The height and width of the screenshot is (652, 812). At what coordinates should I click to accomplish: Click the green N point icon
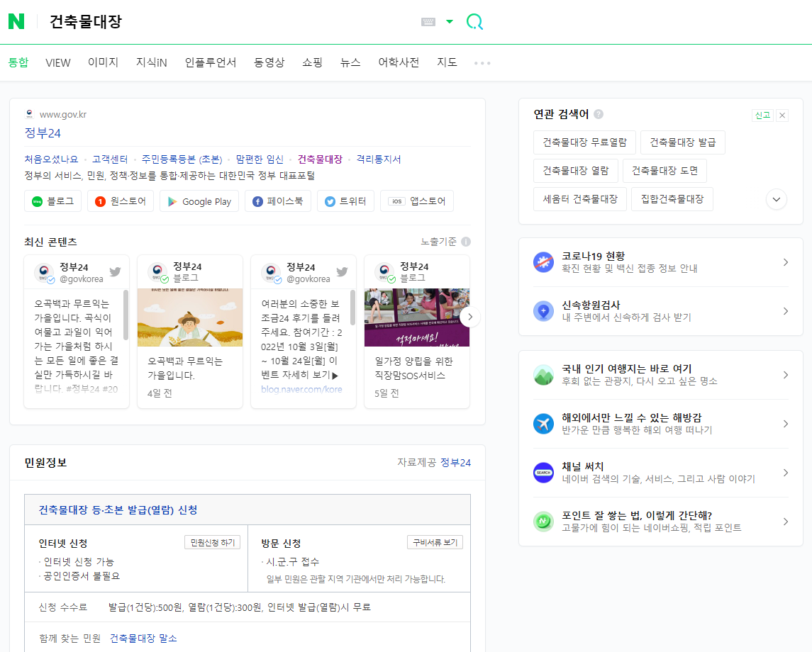click(543, 521)
